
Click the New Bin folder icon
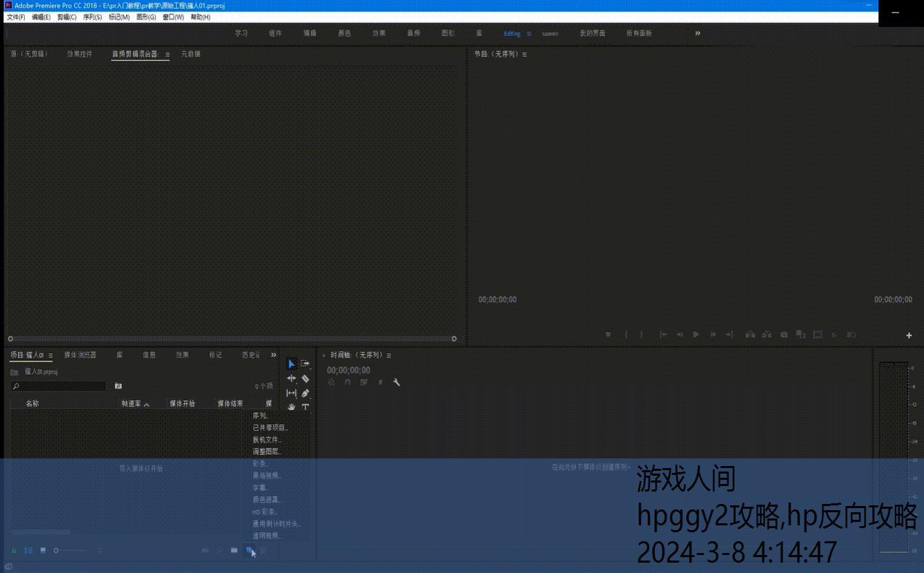(234, 550)
